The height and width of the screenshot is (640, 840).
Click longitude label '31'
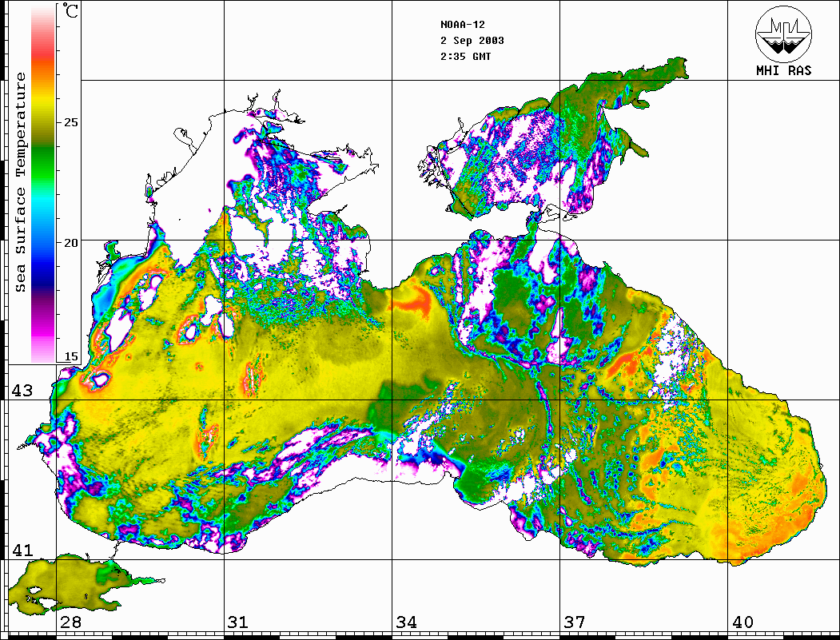pyautogui.click(x=238, y=622)
